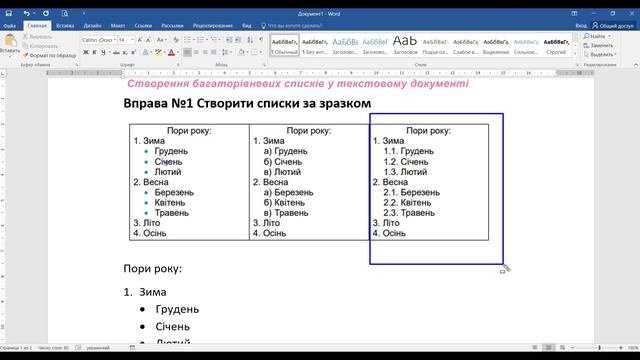The image size is (640, 360).
Task: Open the spell check icon in status bar
Action: (78, 348)
